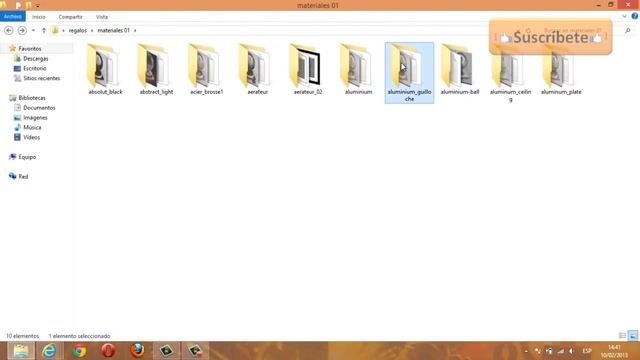640x360 pixels.
Task: Open recent locations dropdown arrow
Action: 33,30
